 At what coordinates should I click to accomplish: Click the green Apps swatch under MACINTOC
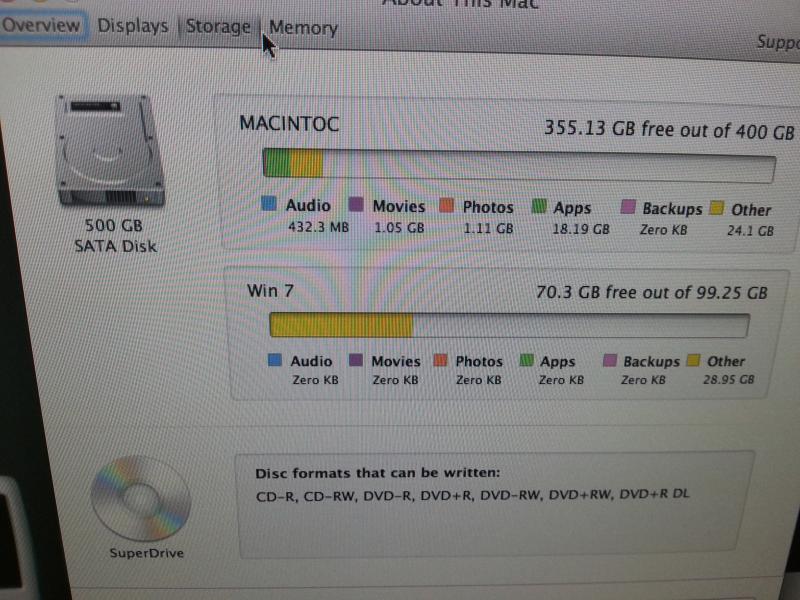538,207
